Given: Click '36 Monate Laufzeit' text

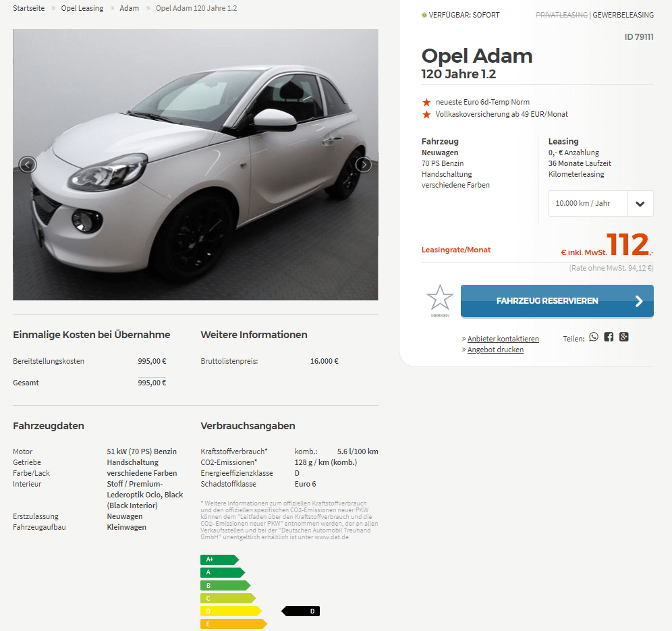Looking at the screenshot, I should coord(580,163).
